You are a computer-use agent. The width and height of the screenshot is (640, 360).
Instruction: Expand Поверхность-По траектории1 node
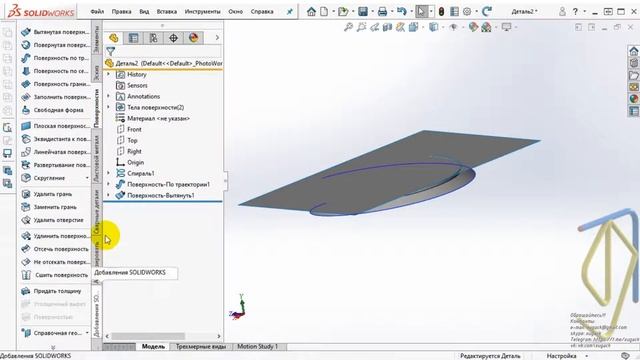[109, 184]
